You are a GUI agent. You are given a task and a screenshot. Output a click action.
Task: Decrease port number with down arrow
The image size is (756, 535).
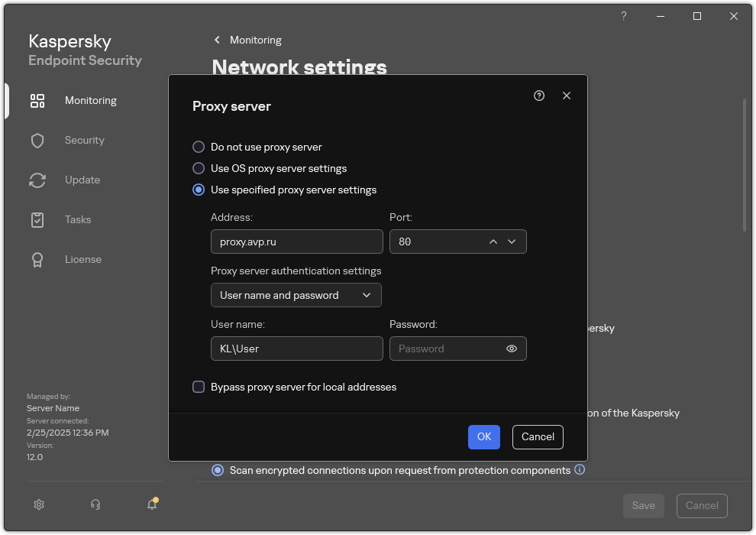pos(512,242)
